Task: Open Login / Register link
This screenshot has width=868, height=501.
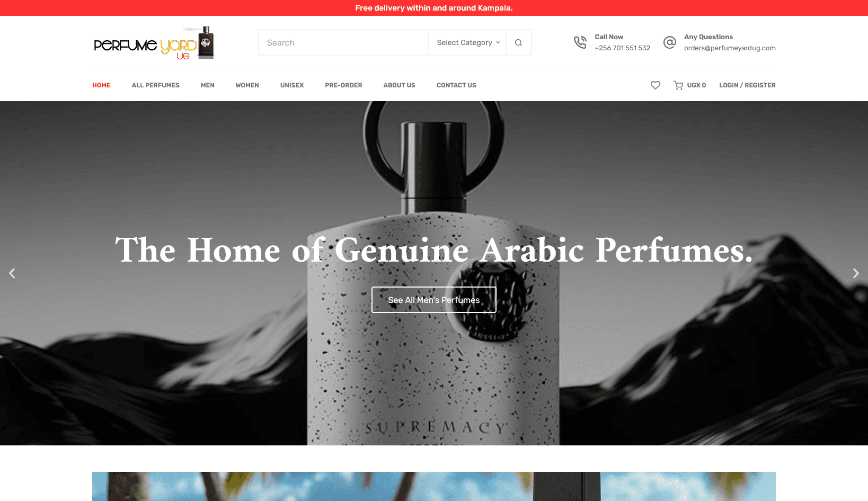Action: click(747, 85)
